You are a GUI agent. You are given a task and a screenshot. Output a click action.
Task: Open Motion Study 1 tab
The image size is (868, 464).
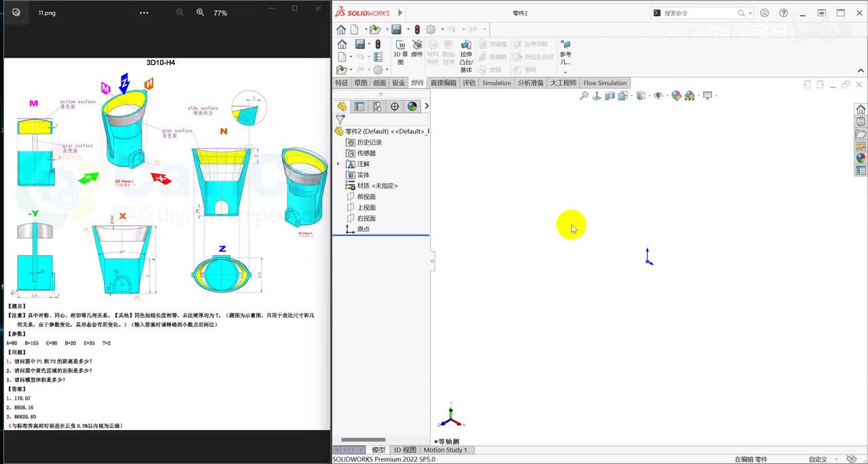pyautogui.click(x=446, y=450)
